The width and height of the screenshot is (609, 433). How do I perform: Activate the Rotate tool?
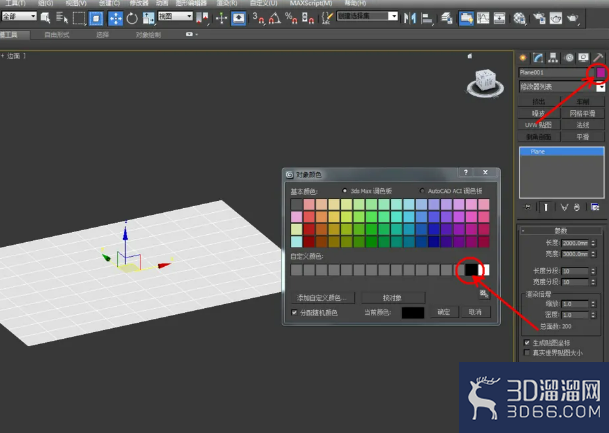coord(132,18)
